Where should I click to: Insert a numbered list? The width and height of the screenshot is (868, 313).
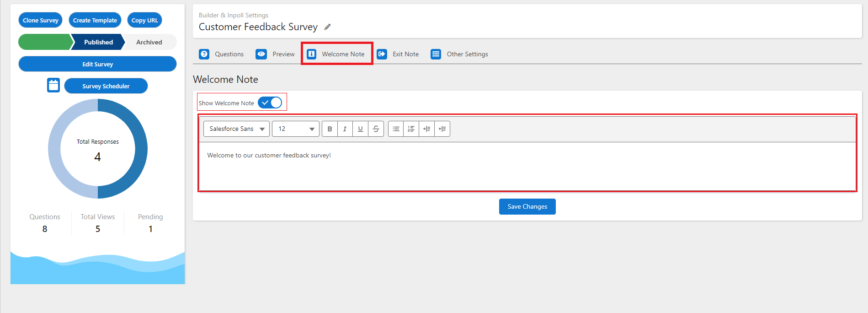pos(411,129)
